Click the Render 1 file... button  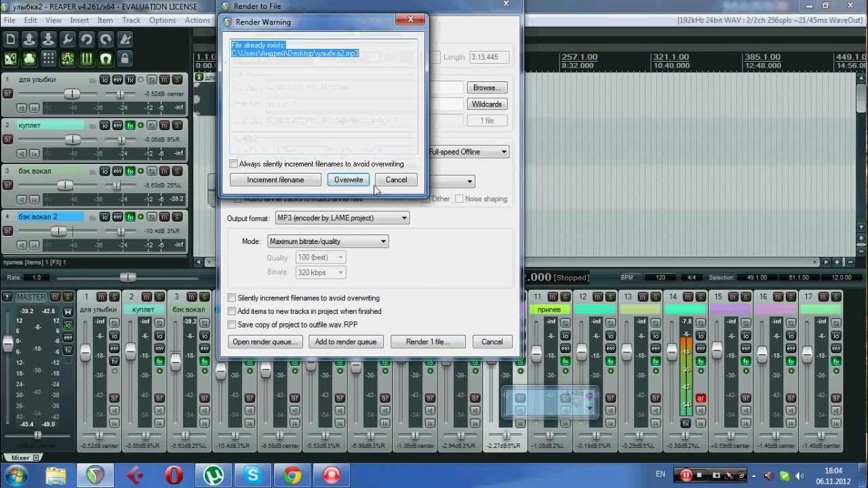pos(428,342)
